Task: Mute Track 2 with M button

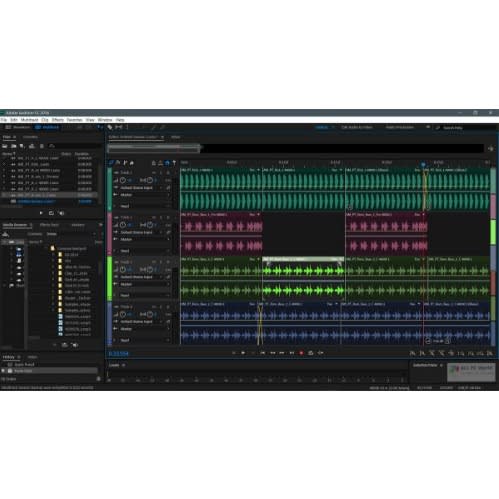Action: pyautogui.click(x=154, y=217)
